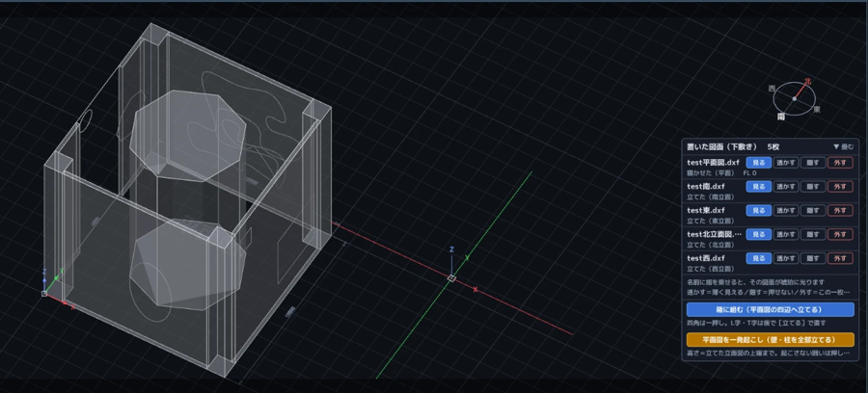Viewport: 868px width, 393px height.
Task: Click 見る for test北立面図 row
Action: click(x=758, y=234)
